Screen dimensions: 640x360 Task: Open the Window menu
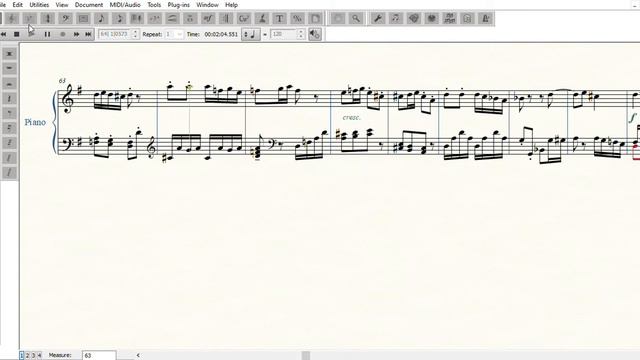point(207,5)
